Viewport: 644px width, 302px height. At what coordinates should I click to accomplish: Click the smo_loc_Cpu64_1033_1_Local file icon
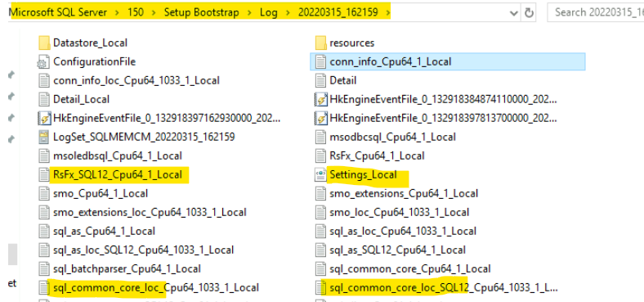click(320, 212)
